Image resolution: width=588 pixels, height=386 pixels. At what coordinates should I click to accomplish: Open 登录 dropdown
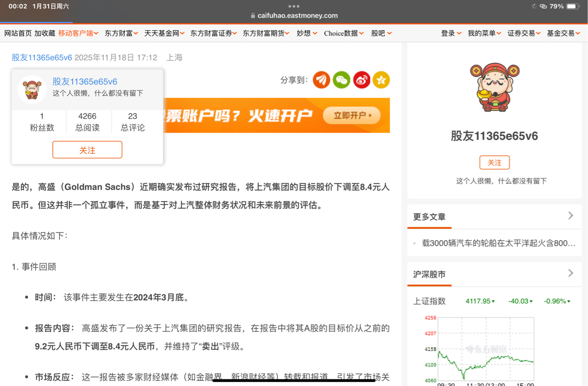click(451, 33)
